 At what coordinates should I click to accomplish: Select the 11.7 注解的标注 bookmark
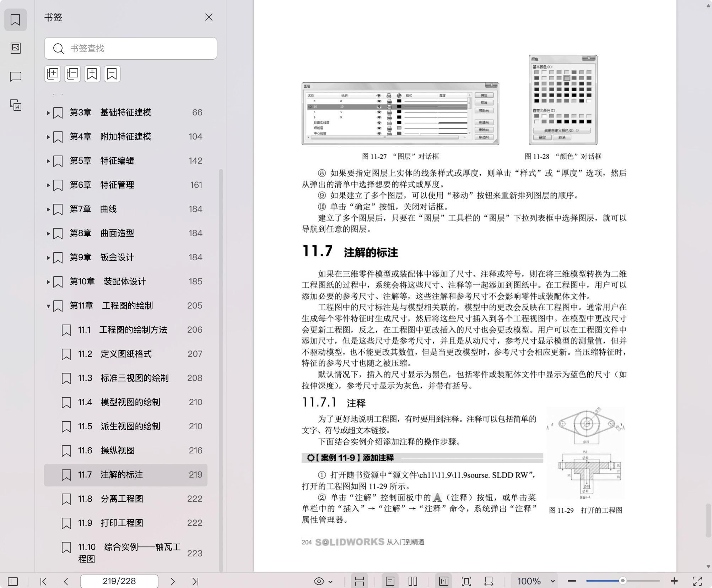(126, 475)
